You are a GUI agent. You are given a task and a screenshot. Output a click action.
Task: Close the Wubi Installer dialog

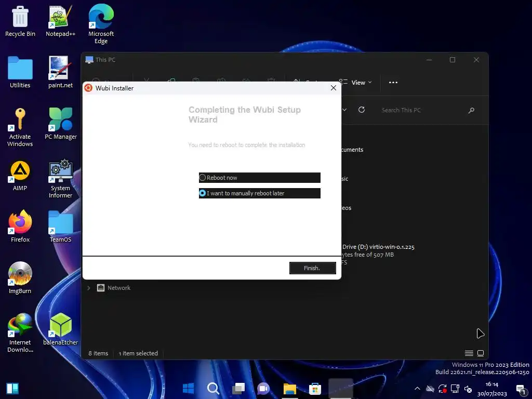(x=334, y=88)
